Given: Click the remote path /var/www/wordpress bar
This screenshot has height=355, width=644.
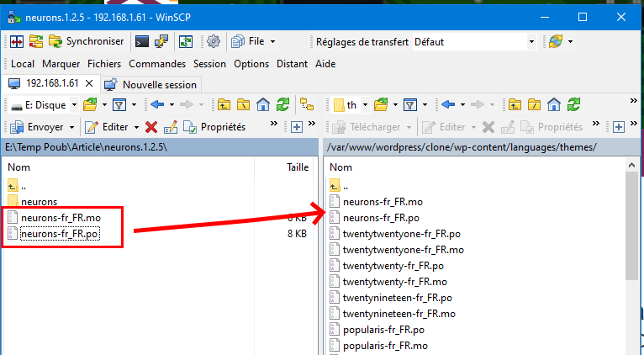Looking at the screenshot, I should [481, 147].
